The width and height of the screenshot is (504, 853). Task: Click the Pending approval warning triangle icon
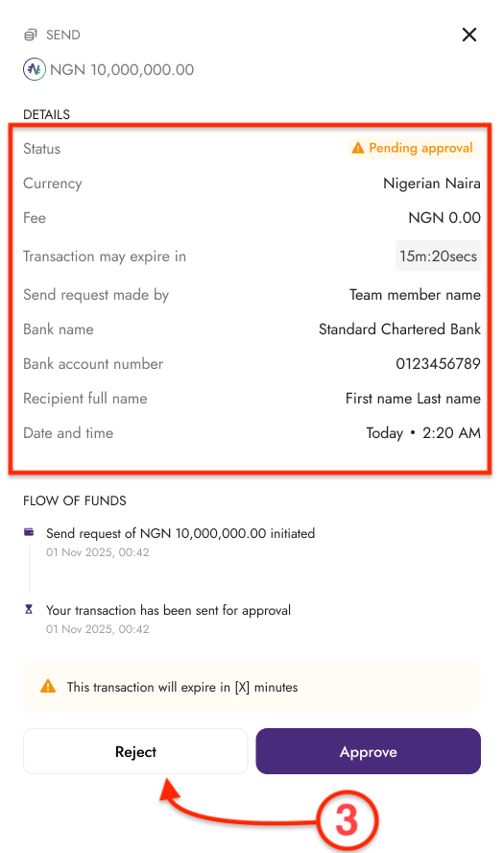click(x=357, y=148)
